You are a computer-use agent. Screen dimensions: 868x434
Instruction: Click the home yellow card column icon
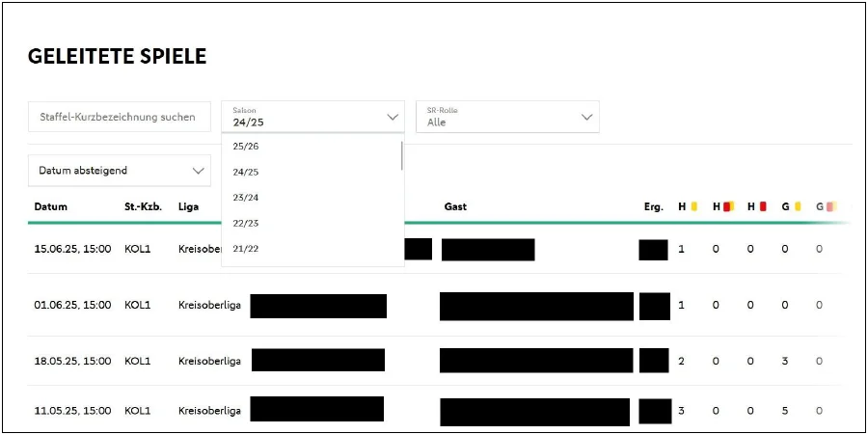pyautogui.click(x=693, y=206)
